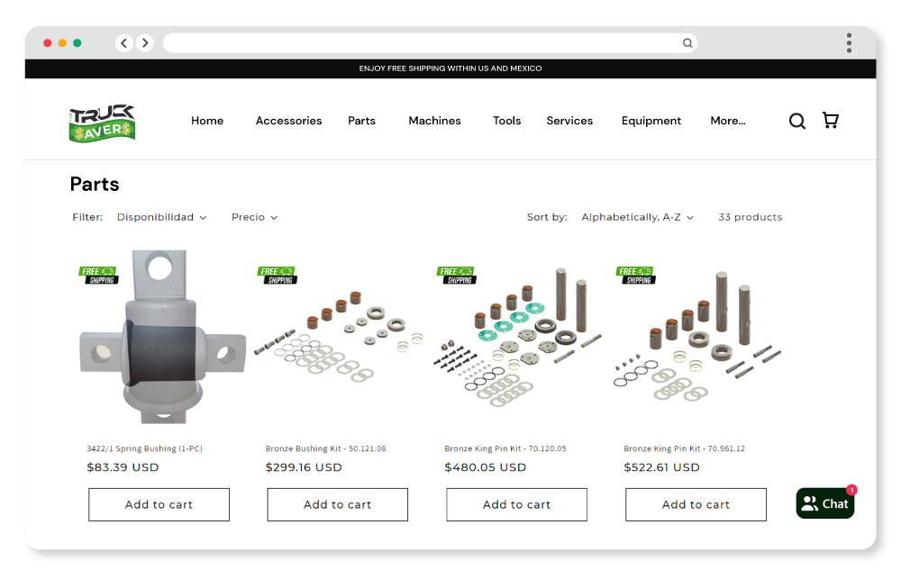Open the Machines menu item

[434, 121]
